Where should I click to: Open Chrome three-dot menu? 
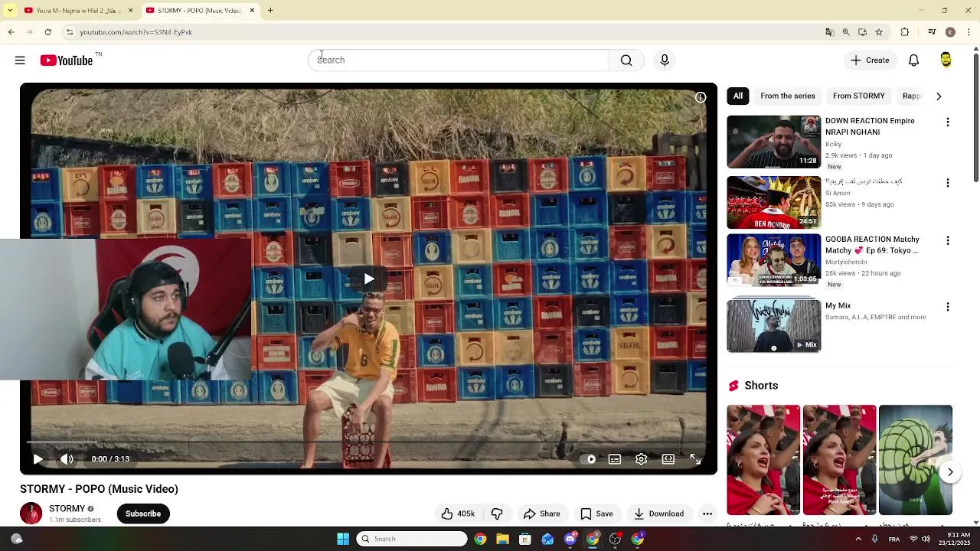(x=969, y=32)
